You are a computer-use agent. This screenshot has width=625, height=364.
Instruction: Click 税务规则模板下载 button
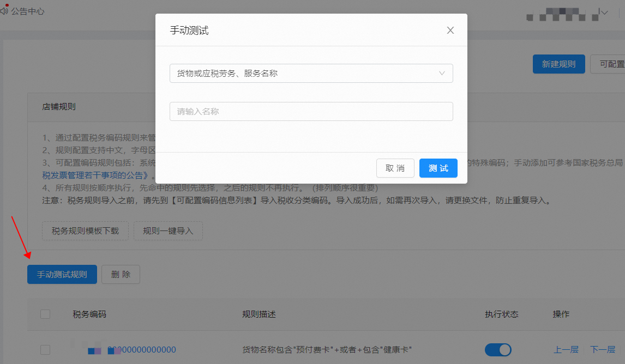[x=85, y=231]
